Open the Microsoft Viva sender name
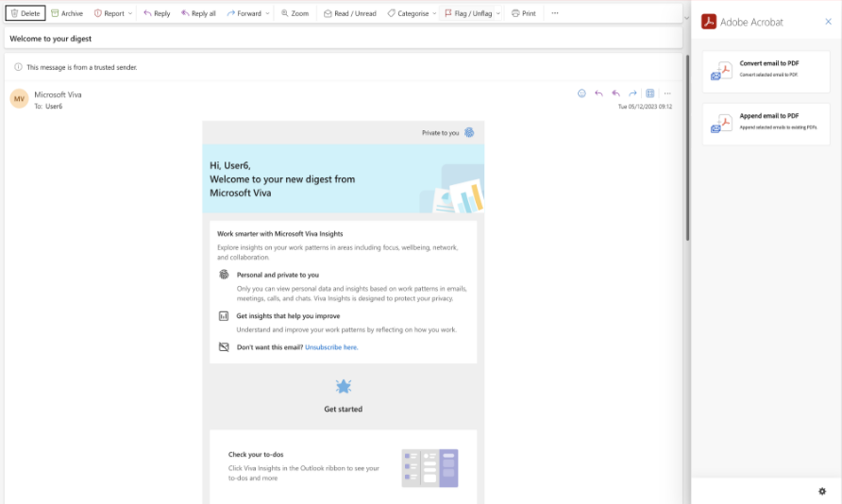 point(58,94)
